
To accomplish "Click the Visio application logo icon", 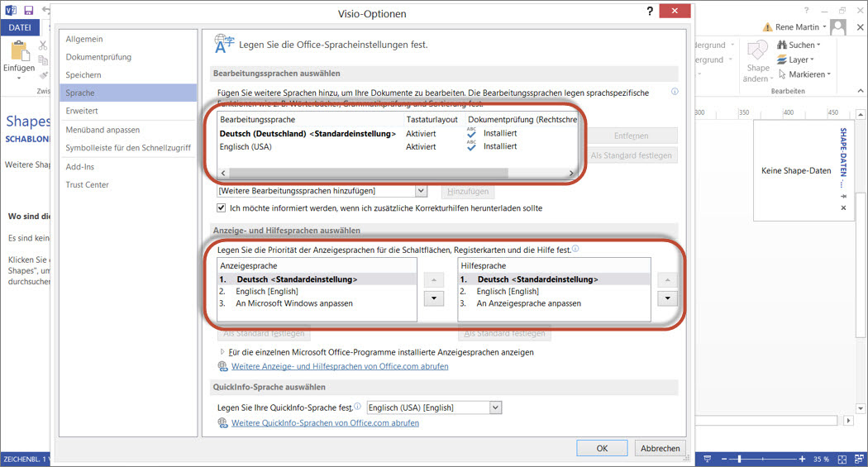I will coord(11,10).
